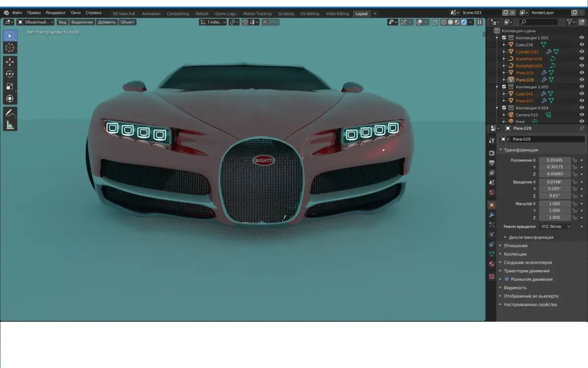Hide Plane.028 with its eye icon
Viewport: 588px width, 368px height.
pos(582,79)
